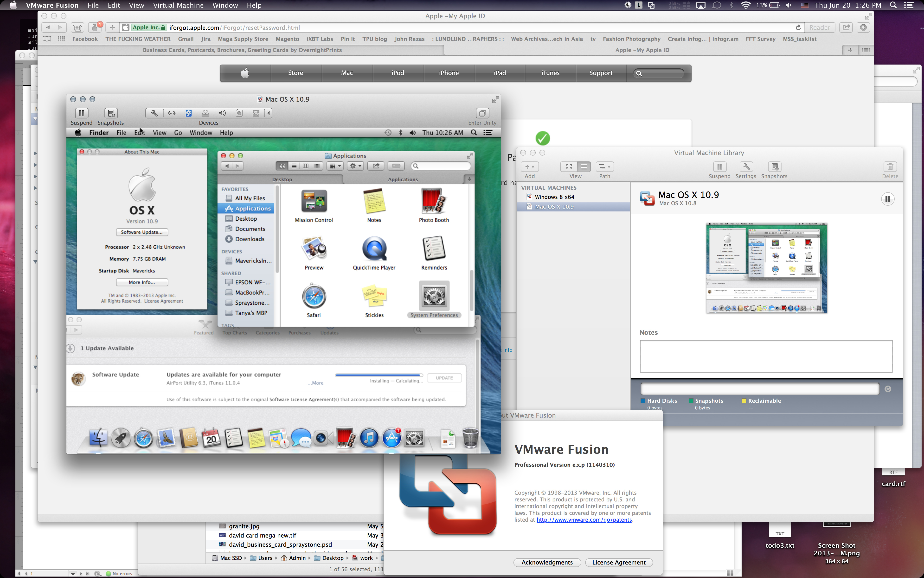Click Reader button in Safari

[819, 27]
